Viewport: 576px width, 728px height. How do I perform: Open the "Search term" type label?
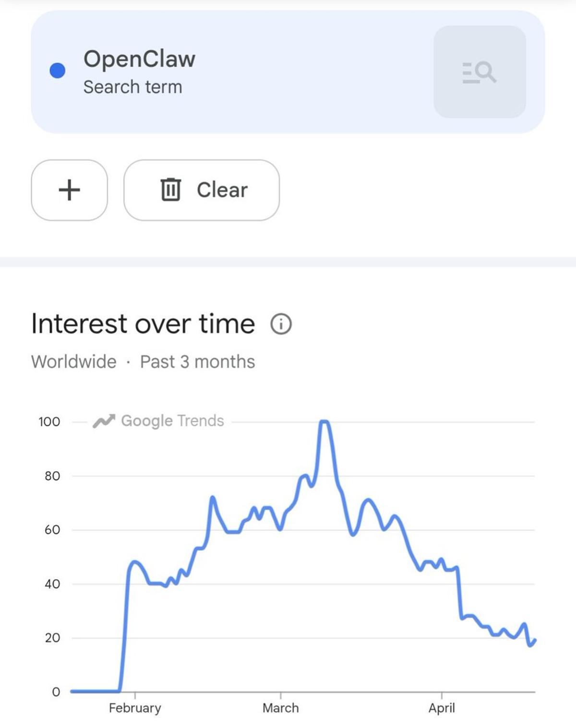coord(132,87)
